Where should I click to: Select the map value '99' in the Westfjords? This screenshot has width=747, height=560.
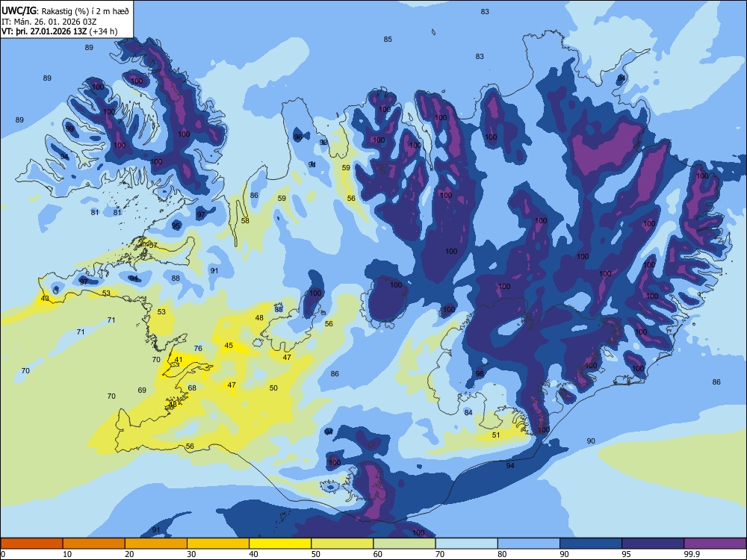pos(69,129)
